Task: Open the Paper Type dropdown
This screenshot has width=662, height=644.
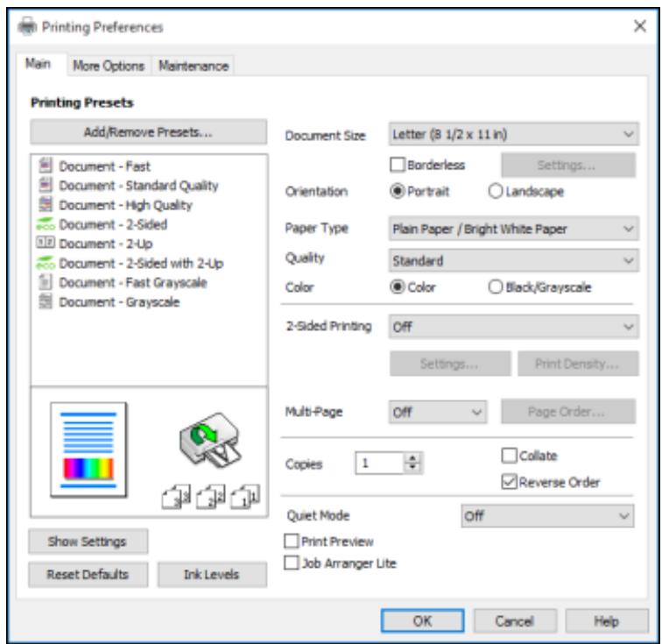Action: tap(513, 229)
